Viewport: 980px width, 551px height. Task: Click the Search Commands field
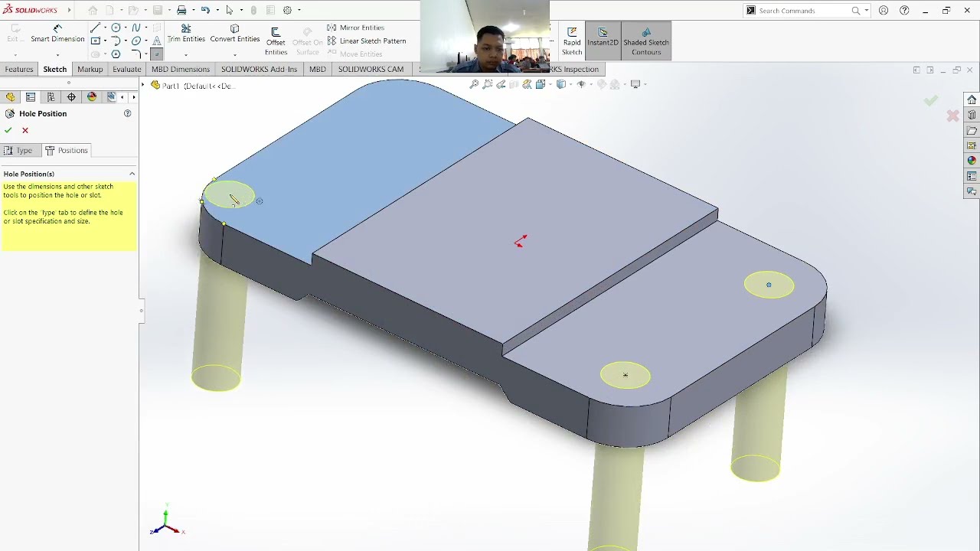tap(806, 10)
